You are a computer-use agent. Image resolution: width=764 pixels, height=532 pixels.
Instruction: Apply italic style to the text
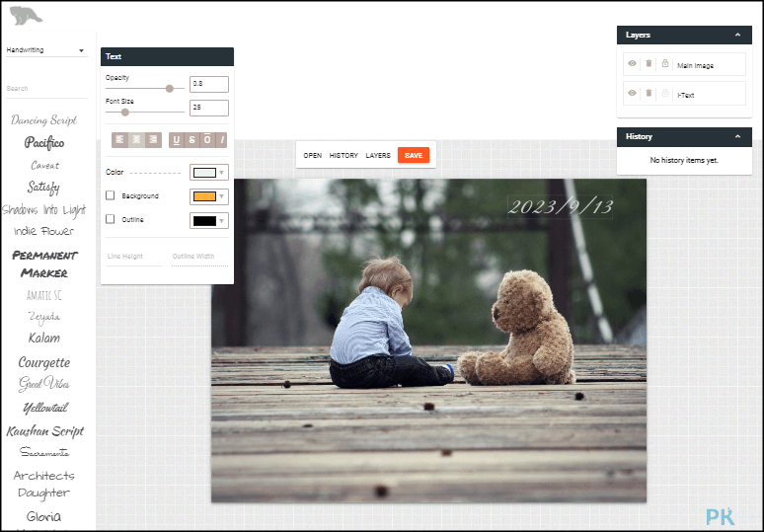pos(221,140)
